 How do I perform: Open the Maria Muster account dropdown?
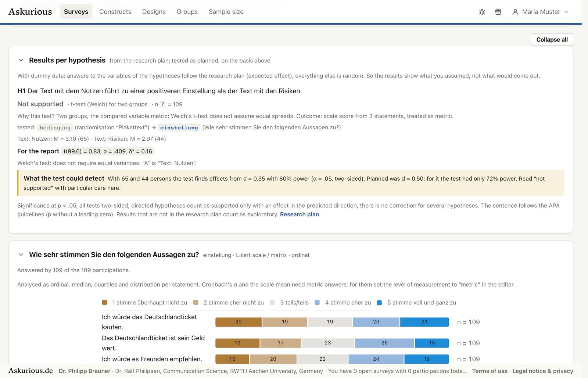(x=540, y=12)
